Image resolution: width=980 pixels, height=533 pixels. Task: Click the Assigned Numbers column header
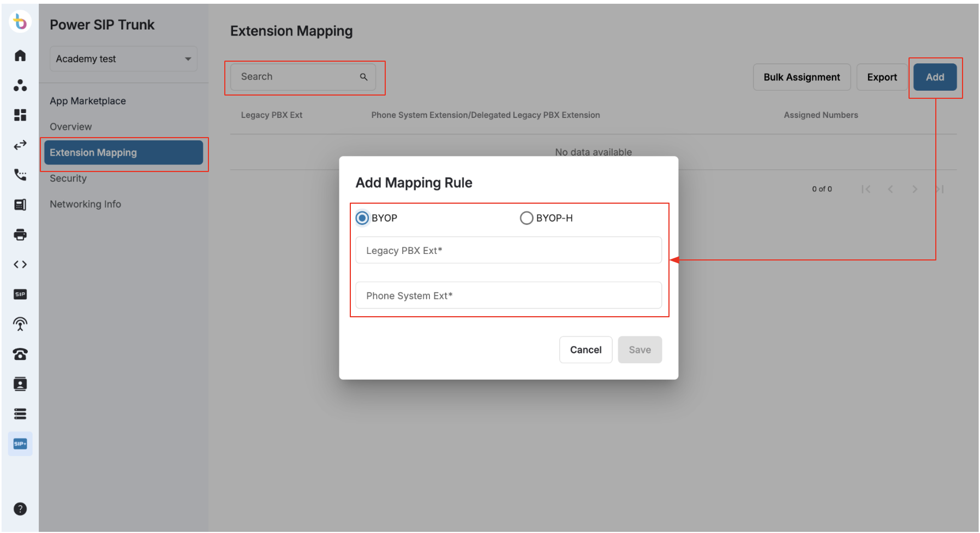pyautogui.click(x=821, y=115)
